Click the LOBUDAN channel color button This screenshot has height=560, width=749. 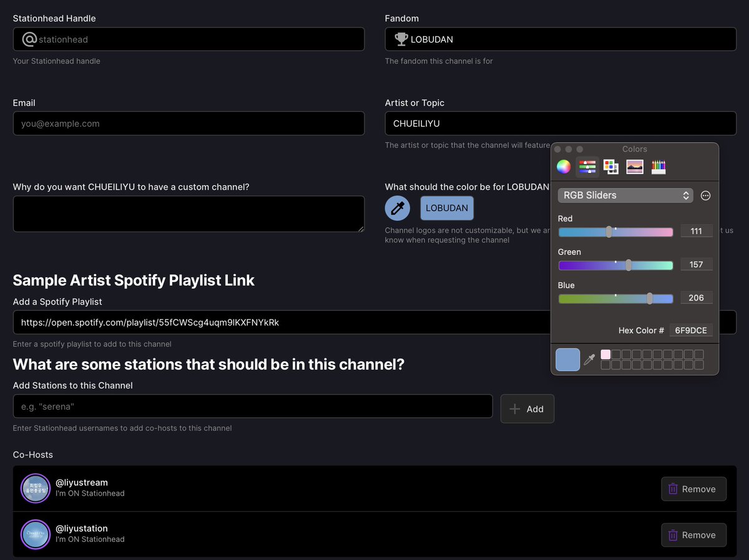[x=447, y=207]
